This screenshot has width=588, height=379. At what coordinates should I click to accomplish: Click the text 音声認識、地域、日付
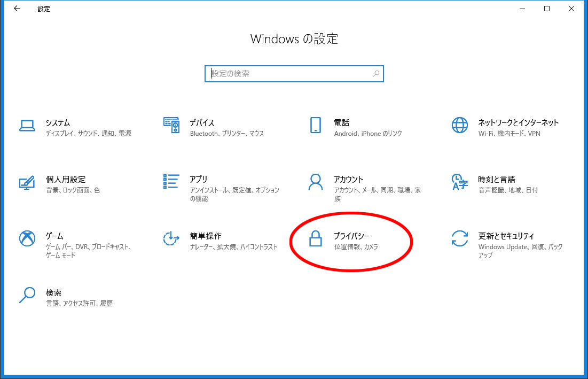tap(508, 190)
